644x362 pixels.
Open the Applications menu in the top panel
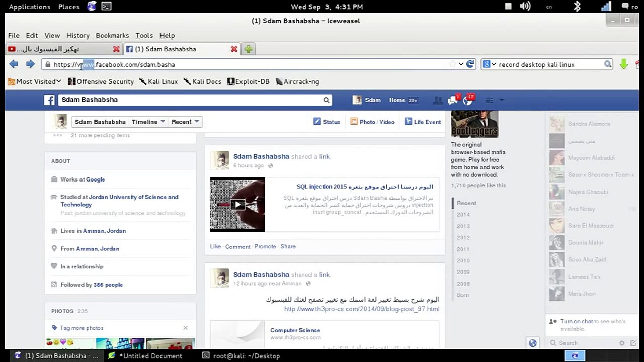point(30,7)
